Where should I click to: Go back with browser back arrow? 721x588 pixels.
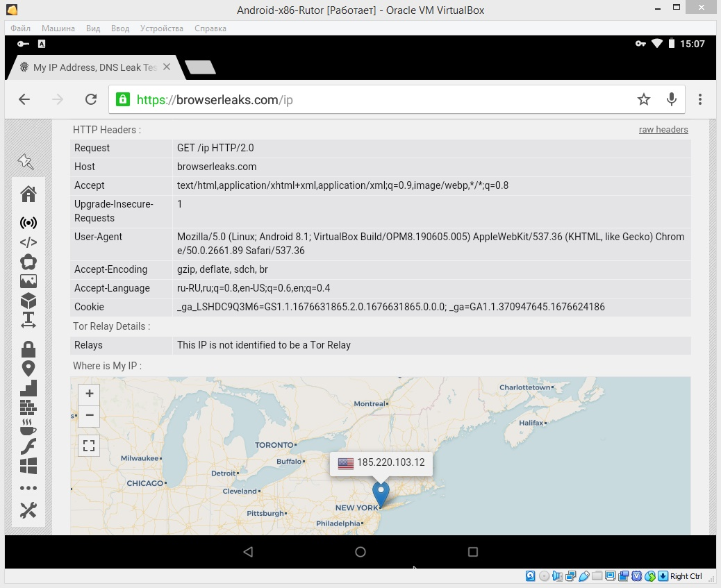(24, 99)
